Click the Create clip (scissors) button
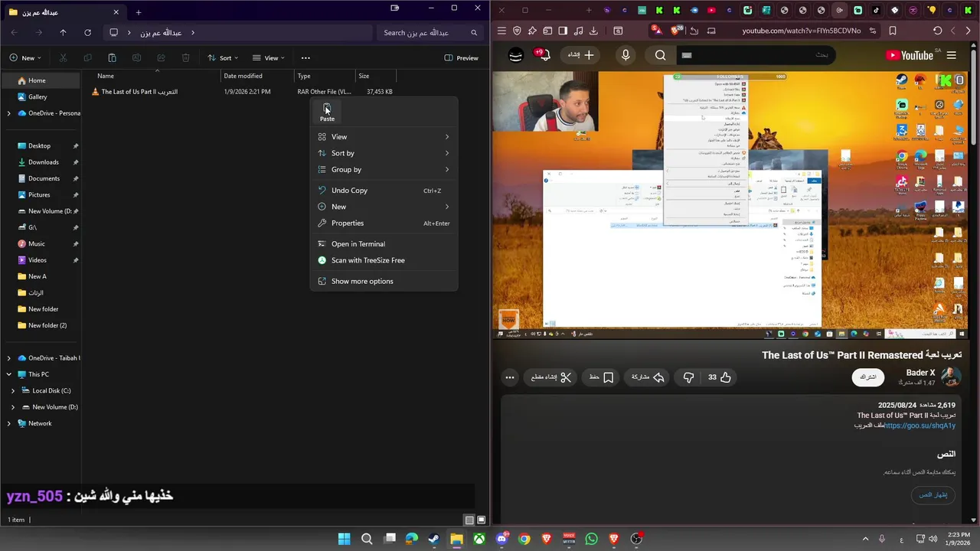 (x=551, y=377)
